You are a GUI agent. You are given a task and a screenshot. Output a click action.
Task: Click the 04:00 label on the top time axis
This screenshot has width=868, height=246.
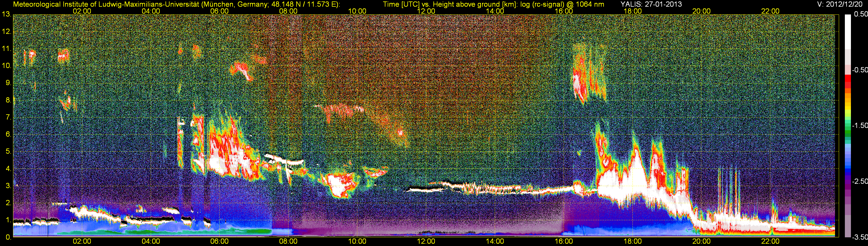[x=151, y=11]
